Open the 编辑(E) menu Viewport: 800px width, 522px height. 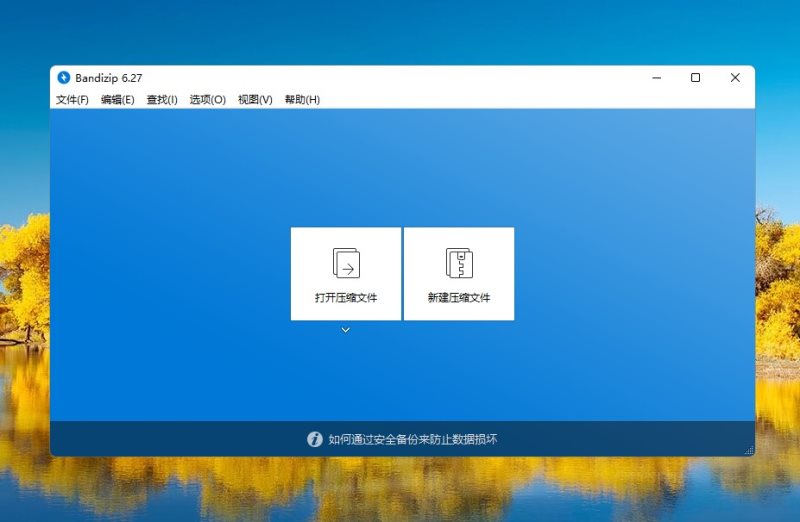point(117,100)
